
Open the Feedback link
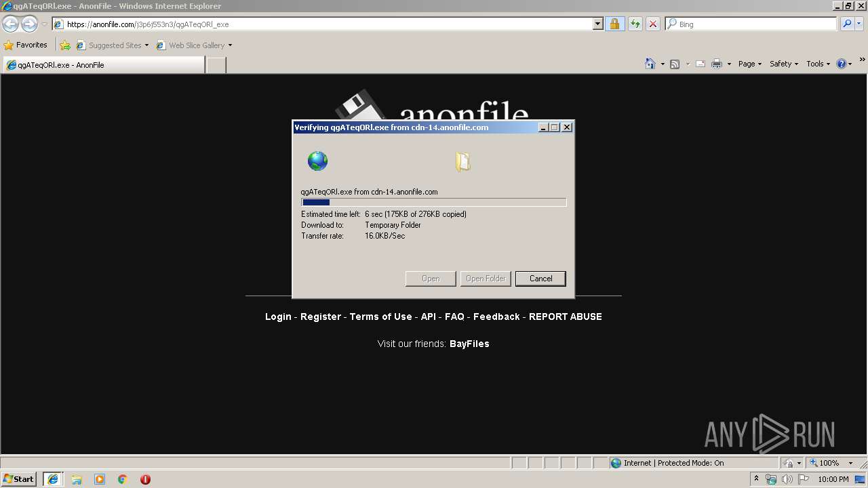point(496,317)
